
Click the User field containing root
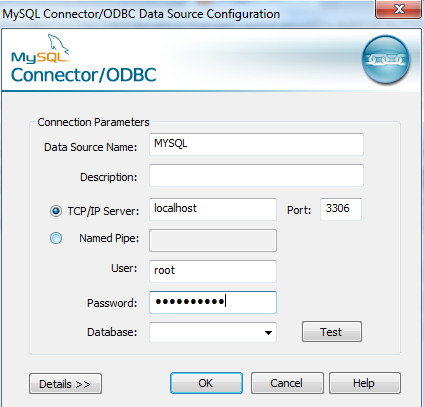pyautogui.click(x=213, y=271)
